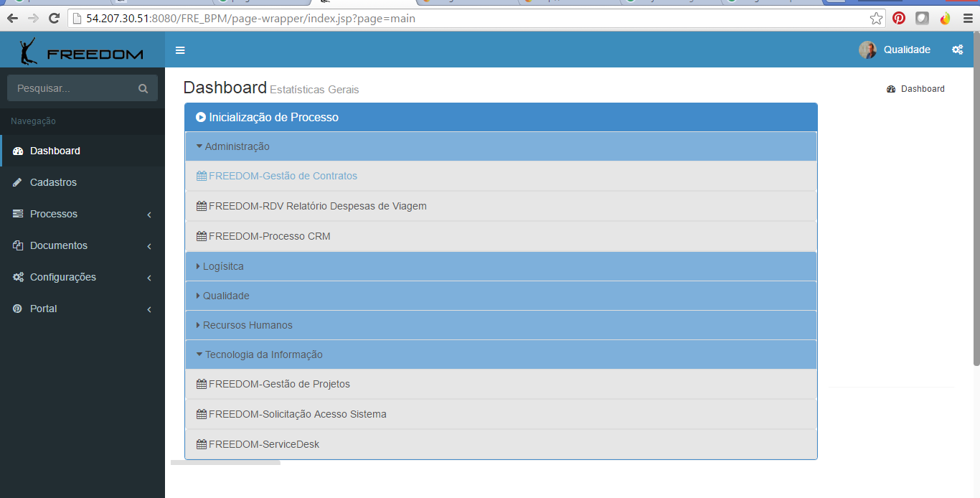Viewport: 980px width, 498px height.
Task: Click the Pinterest extension icon
Action: 898,19
